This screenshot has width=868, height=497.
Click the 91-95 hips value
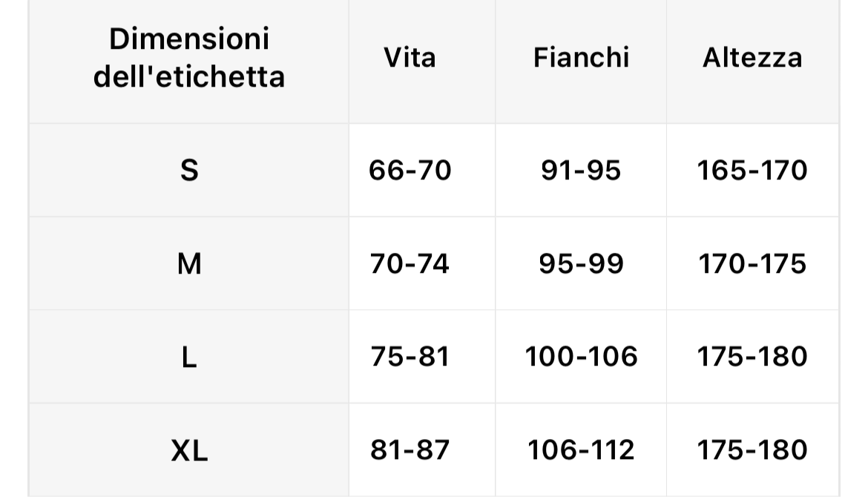coord(581,170)
